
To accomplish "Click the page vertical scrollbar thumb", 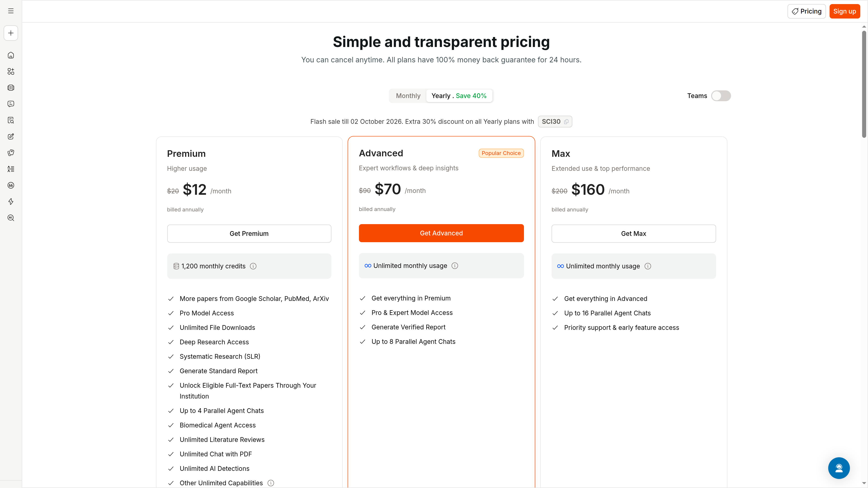I will coord(864,84).
